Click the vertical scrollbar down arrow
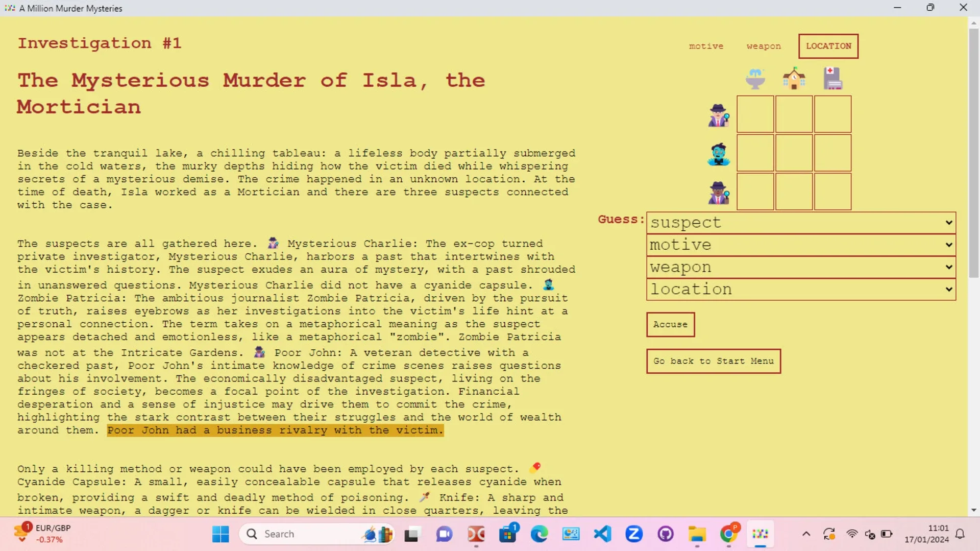The image size is (980, 551). click(x=973, y=510)
